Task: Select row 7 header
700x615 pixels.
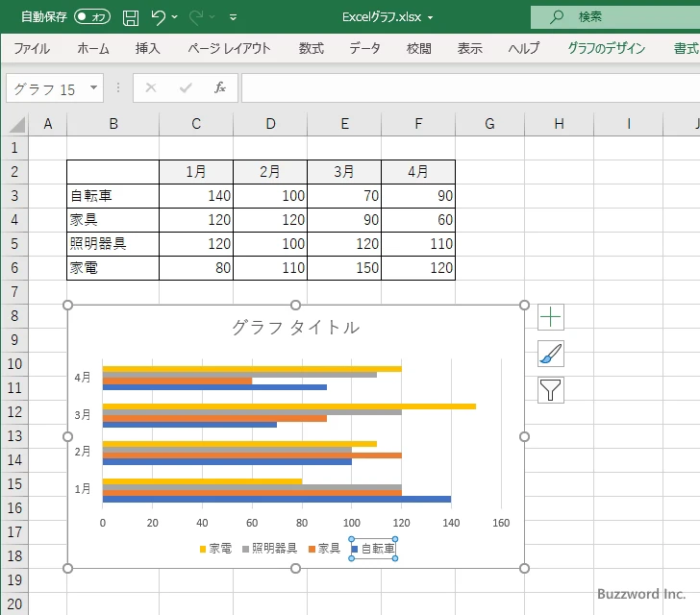Action: pos(14,292)
